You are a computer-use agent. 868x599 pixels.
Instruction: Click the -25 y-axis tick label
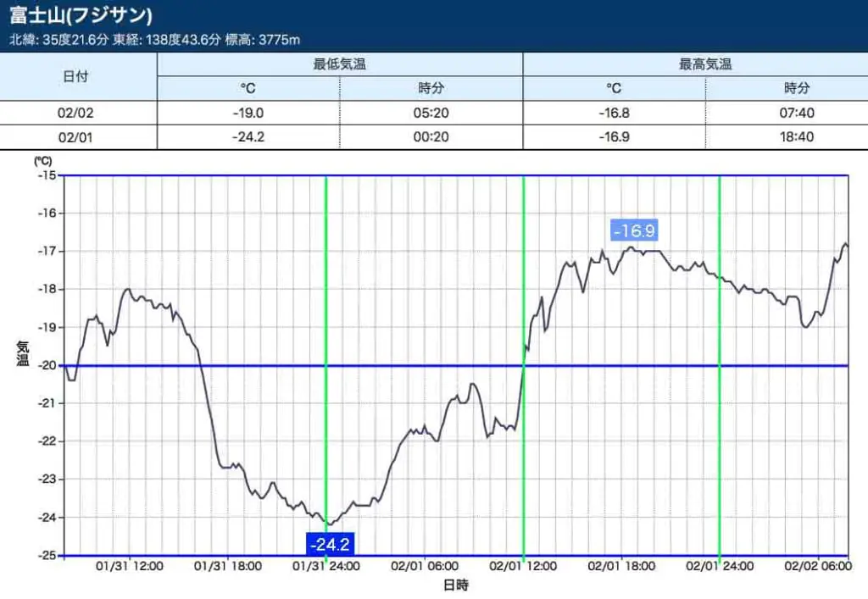47,555
